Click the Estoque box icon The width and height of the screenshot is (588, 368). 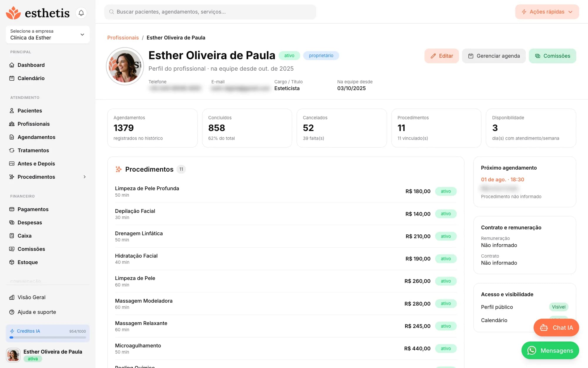point(12,262)
